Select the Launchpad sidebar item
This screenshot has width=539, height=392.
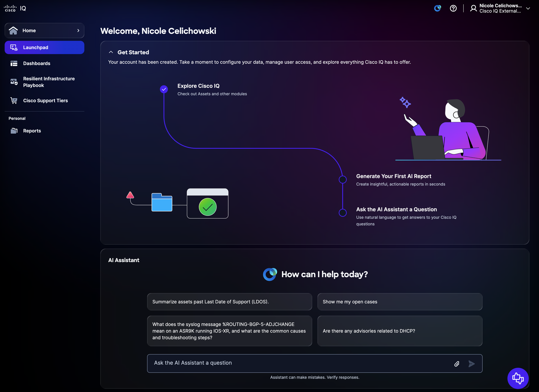[x=44, y=47]
